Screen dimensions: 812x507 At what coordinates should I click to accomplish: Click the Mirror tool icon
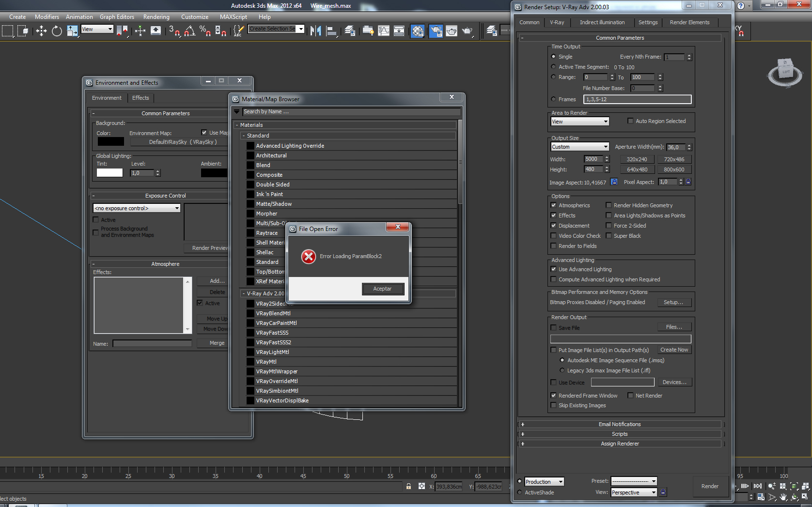[316, 31]
